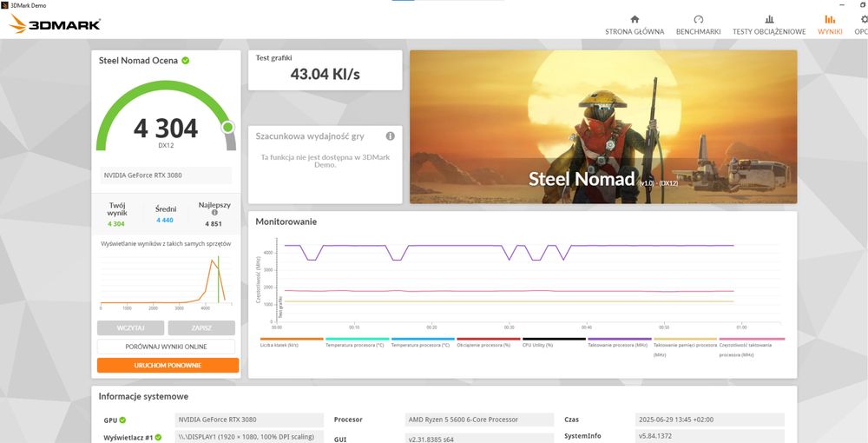Click the 43.04 Kl/s graphics test result
Image resolution: width=868 pixels, height=443 pixels.
pyautogui.click(x=325, y=74)
